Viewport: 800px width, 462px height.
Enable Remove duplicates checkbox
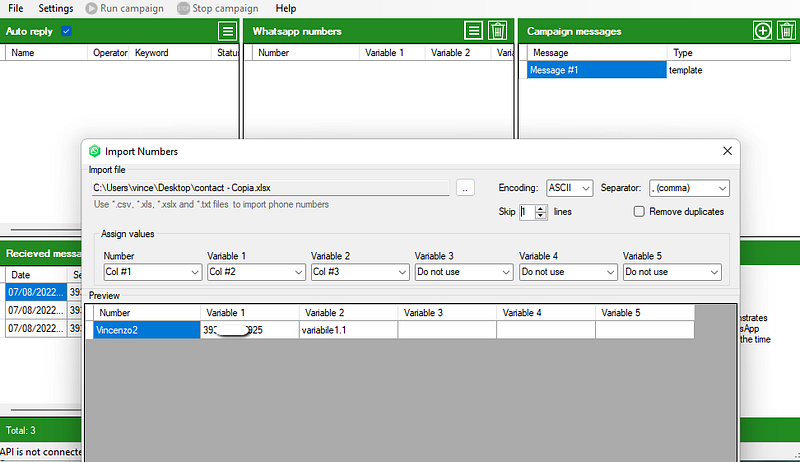click(x=639, y=211)
